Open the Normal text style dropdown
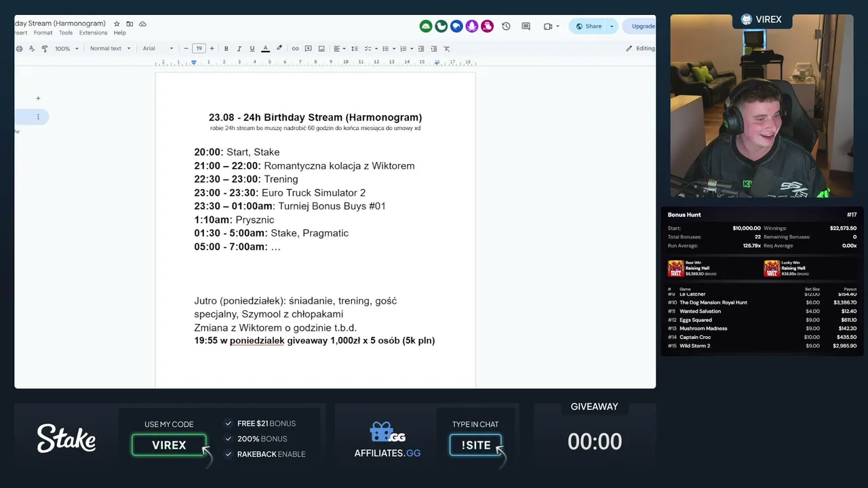The width and height of the screenshot is (868, 488). 110,49
